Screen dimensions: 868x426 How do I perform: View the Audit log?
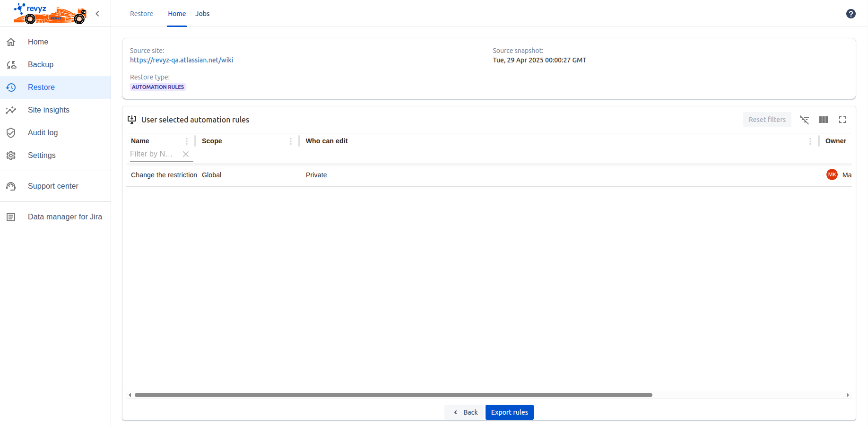coord(43,132)
